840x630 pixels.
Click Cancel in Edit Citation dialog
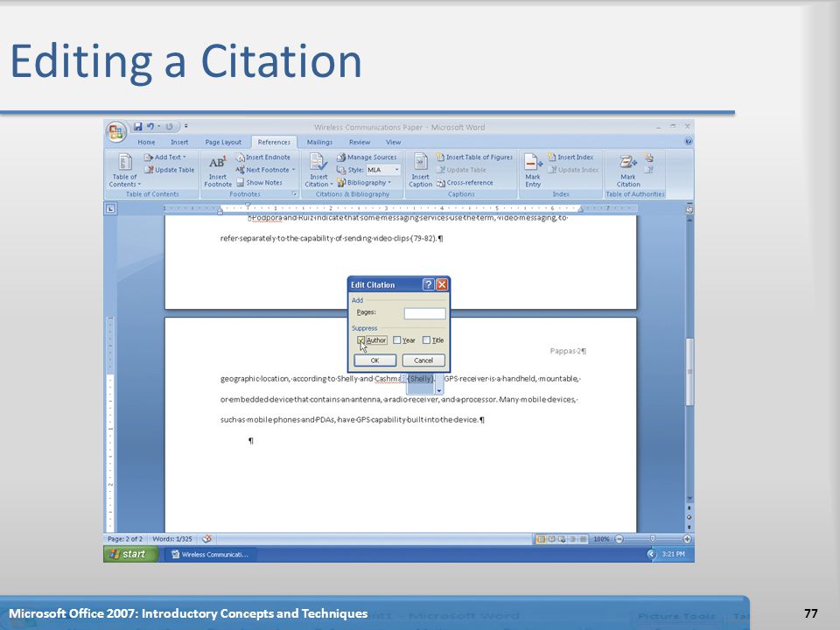[x=423, y=360]
